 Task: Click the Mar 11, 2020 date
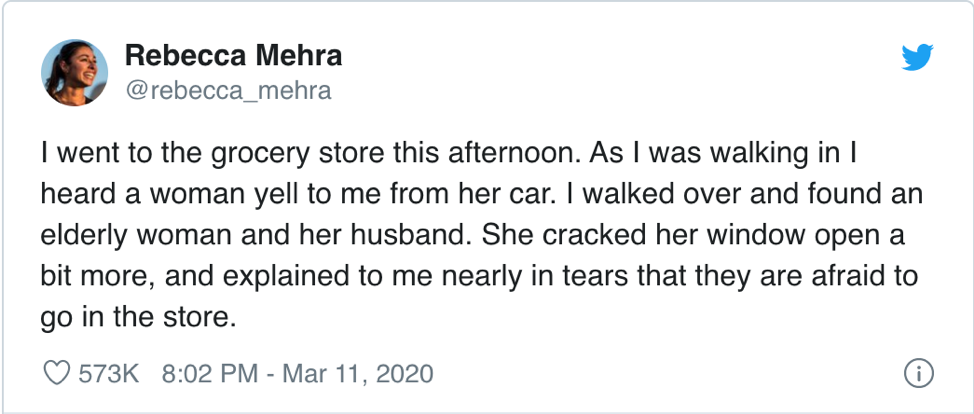(x=357, y=374)
